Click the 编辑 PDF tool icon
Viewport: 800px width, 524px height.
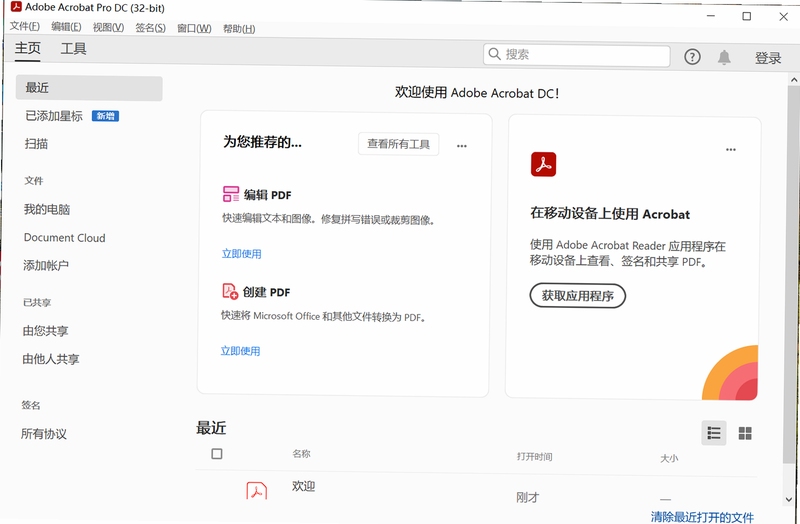[x=231, y=194]
